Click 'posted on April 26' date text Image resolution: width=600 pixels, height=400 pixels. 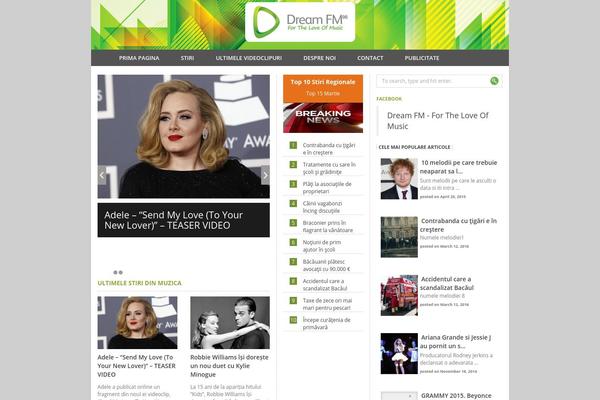(x=443, y=197)
